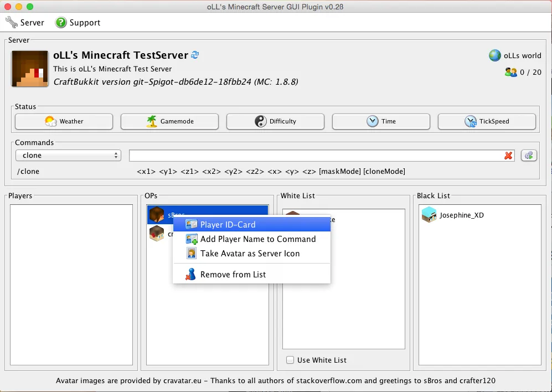Click the globe icon next to oLLs world
The width and height of the screenshot is (552, 392).
pyautogui.click(x=494, y=55)
